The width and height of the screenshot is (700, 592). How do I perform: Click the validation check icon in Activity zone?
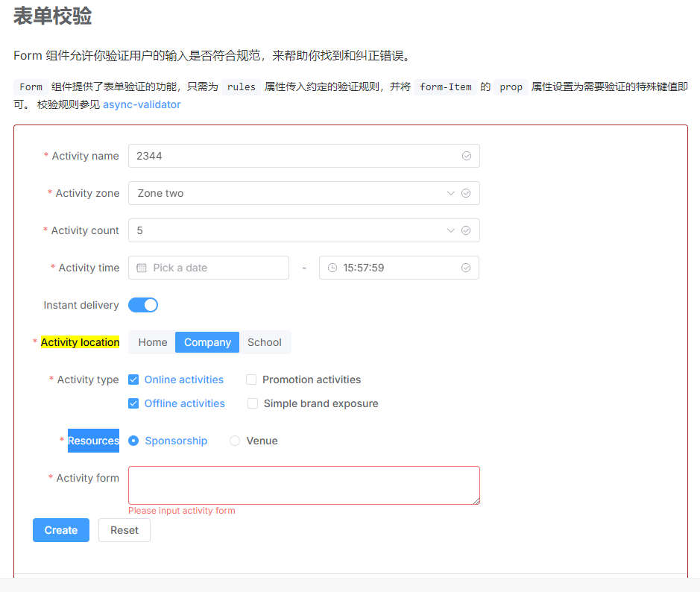coord(466,193)
